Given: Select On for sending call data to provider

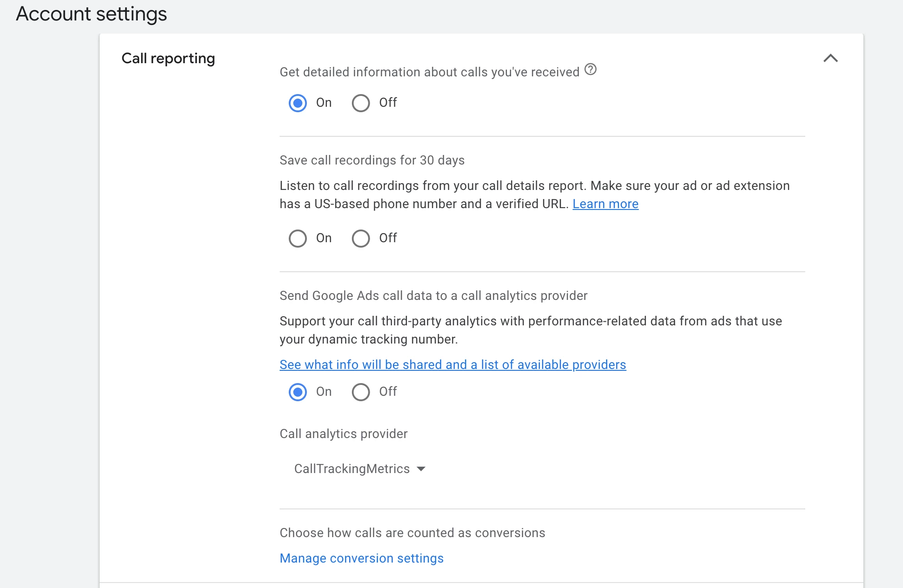Looking at the screenshot, I should [x=298, y=392].
